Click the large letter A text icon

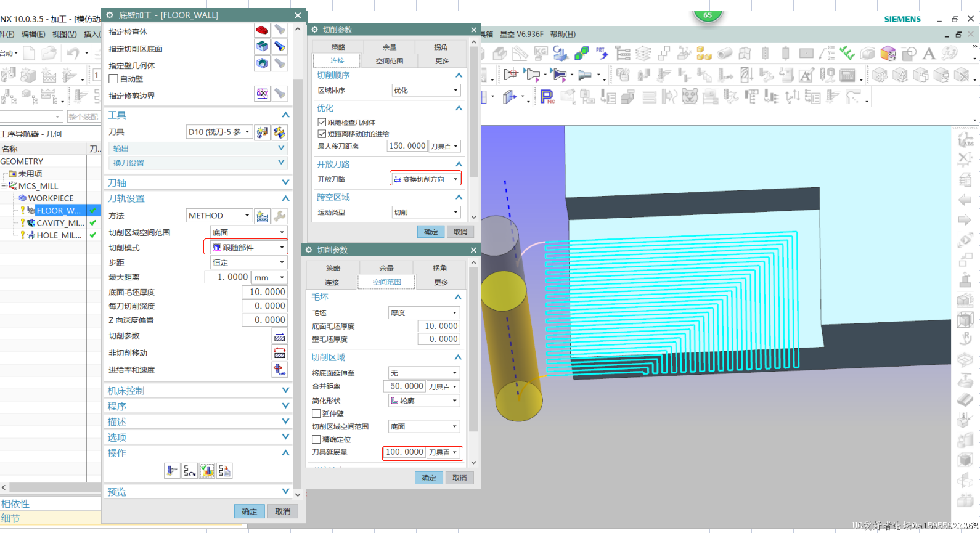(x=929, y=54)
